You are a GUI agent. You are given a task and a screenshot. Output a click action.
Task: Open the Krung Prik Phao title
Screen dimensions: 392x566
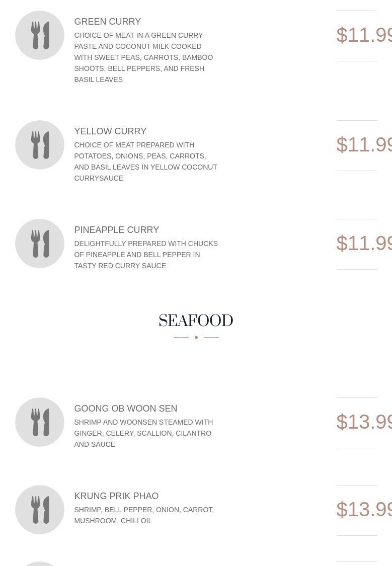click(116, 496)
